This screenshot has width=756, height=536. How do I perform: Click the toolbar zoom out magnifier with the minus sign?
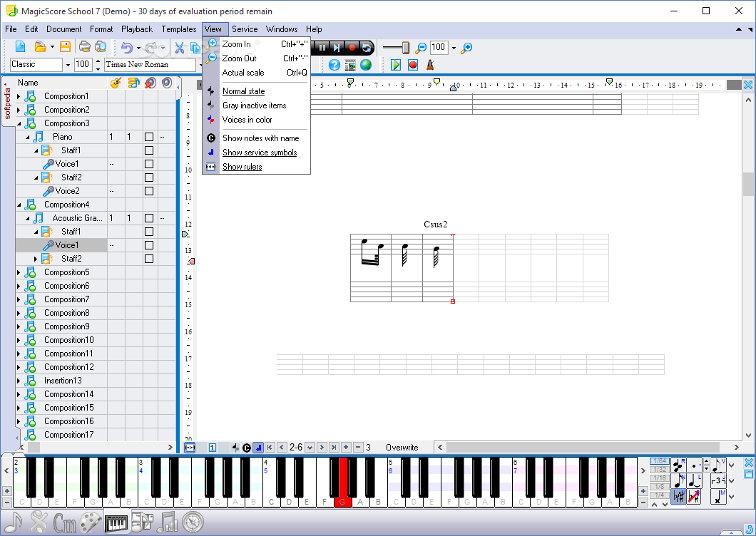click(x=421, y=47)
